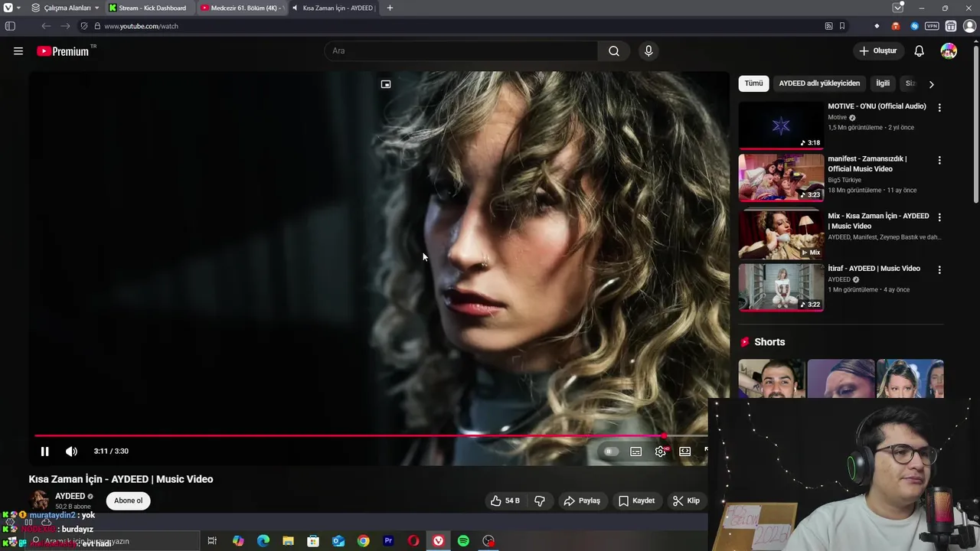
Task: Open manifest - Zamansızdık title link
Action: (867, 164)
